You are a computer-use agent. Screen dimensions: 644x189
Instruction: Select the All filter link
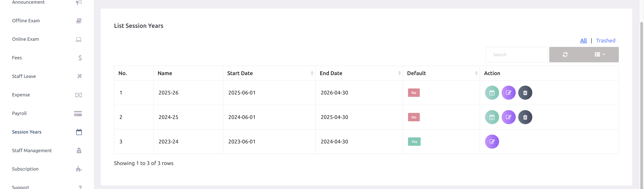pos(583,40)
